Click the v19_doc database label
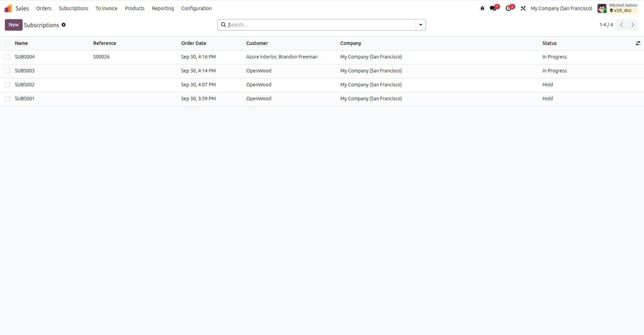The width and height of the screenshot is (644, 335). (622, 10)
